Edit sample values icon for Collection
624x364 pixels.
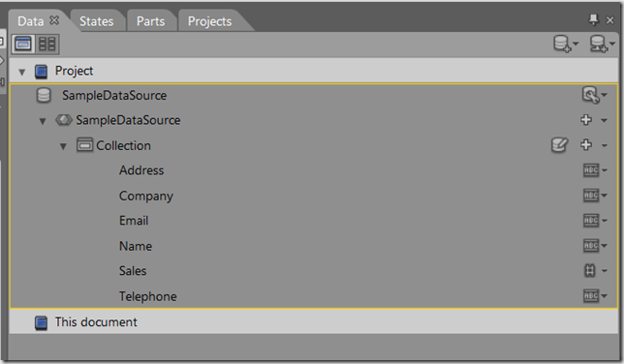(x=559, y=145)
